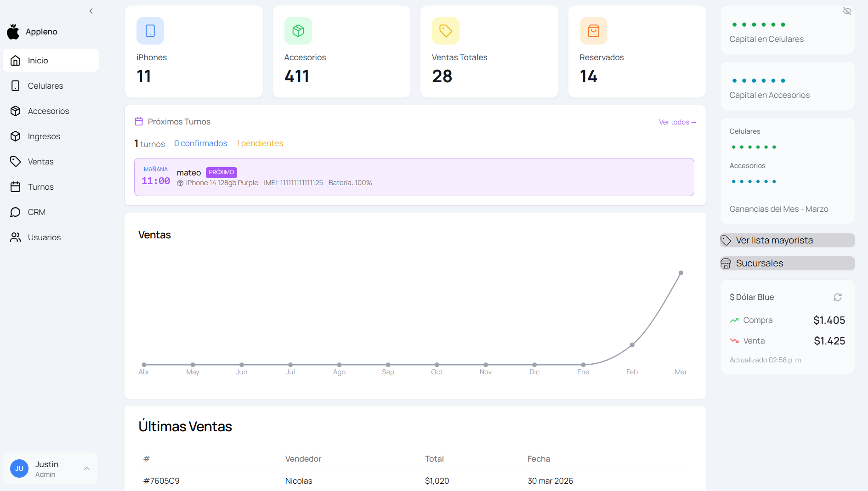Viewport: 868px width, 491px height.
Task: Expand Ganancias del Mes - Marzo
Action: coord(778,209)
